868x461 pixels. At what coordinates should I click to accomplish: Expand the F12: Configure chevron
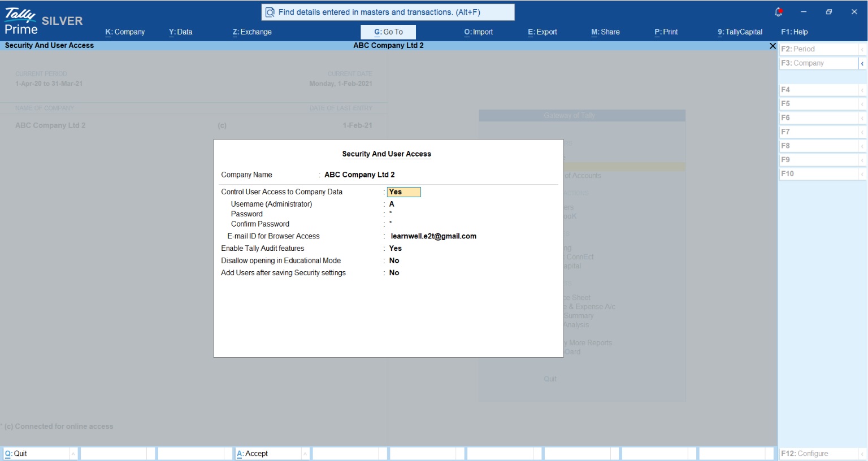[x=862, y=454]
